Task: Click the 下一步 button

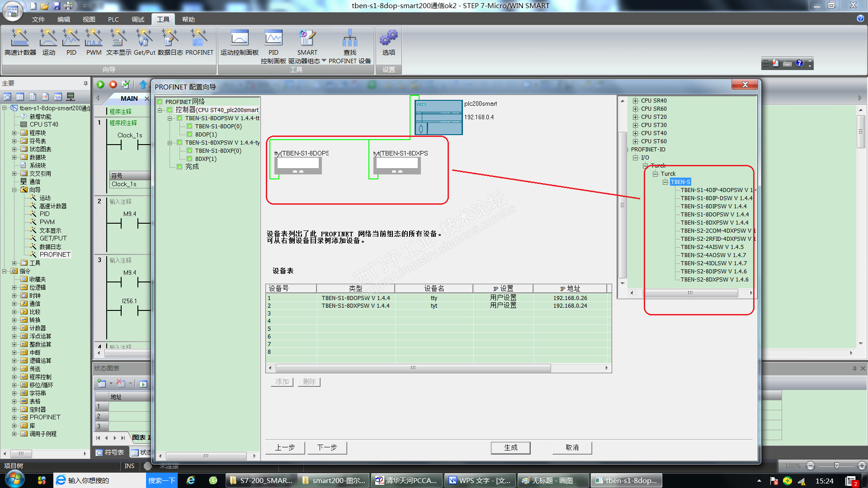Action: 327,447
